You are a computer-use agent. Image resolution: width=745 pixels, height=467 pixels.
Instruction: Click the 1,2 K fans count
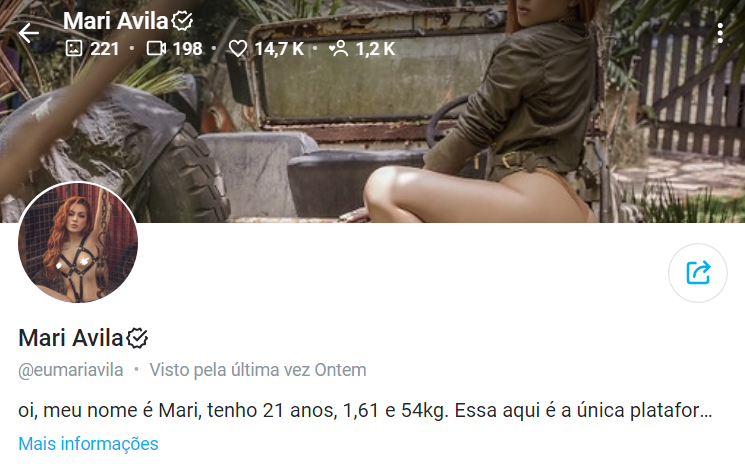point(375,48)
